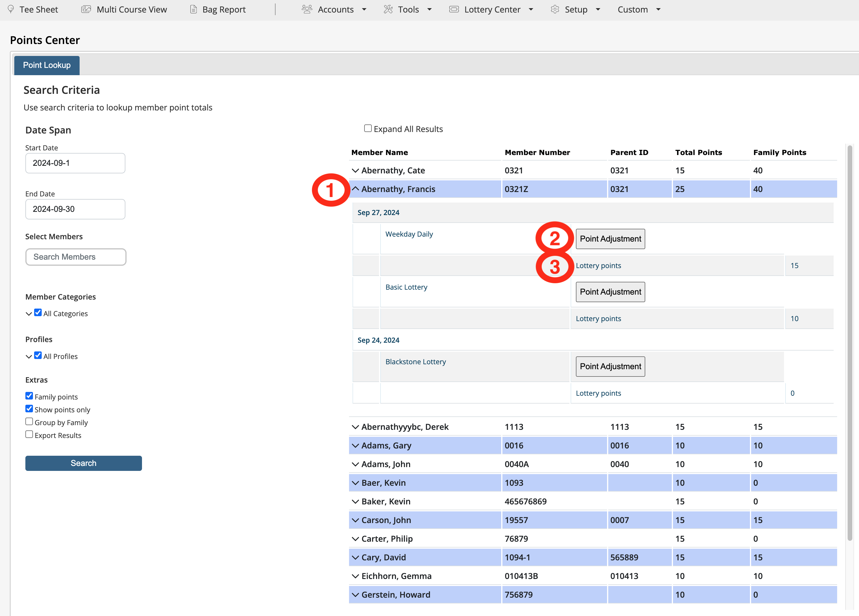Uncheck the Family points checkbox
The image size is (859, 616).
click(x=29, y=396)
